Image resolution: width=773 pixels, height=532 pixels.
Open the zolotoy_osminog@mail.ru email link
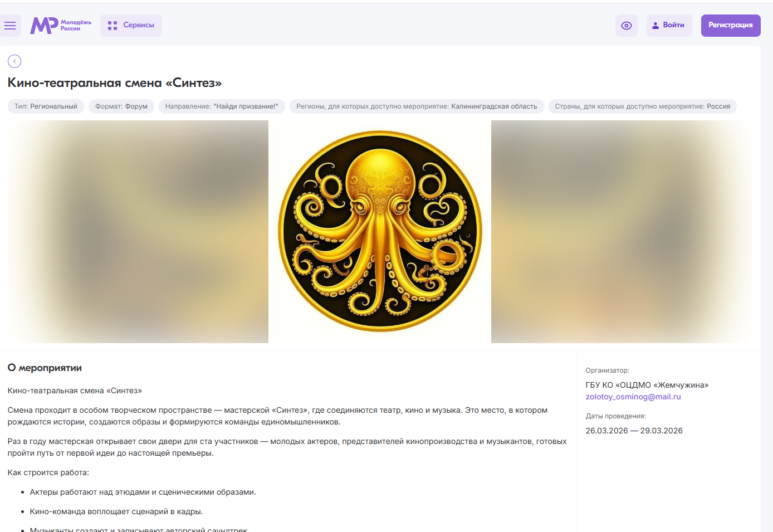click(633, 397)
